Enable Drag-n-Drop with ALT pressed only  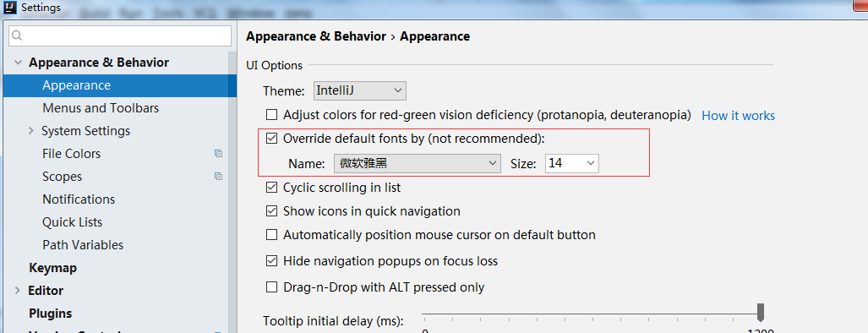(x=272, y=287)
